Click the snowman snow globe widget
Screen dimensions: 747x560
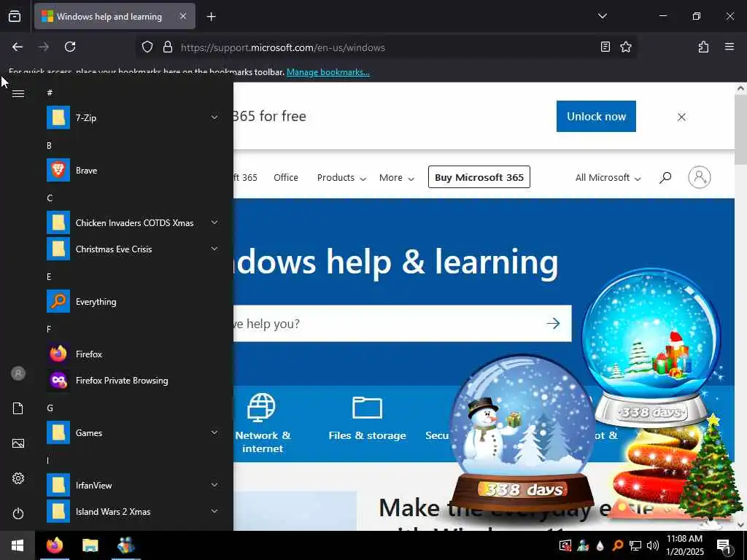pos(522,435)
